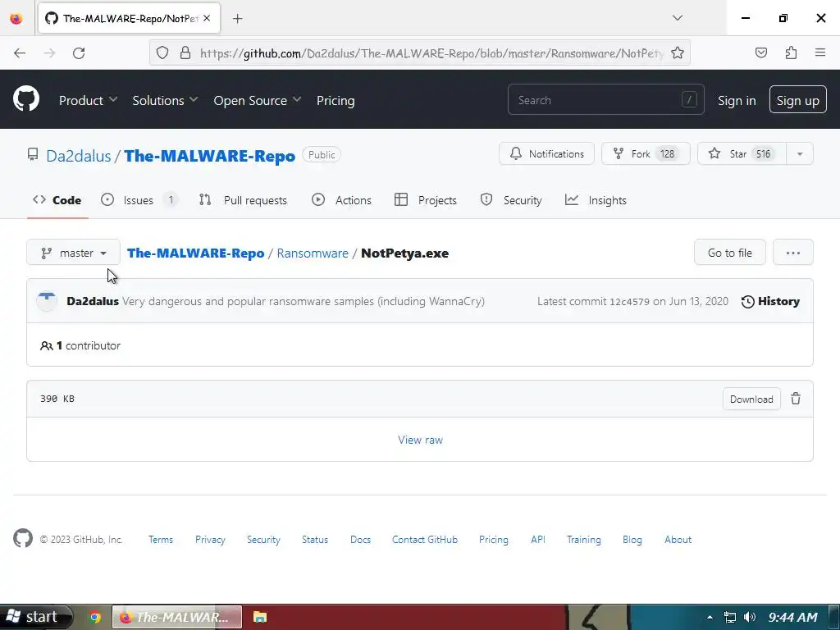This screenshot has height=630, width=840.
Task: Open the footer Privacy link
Action: pyautogui.click(x=210, y=540)
